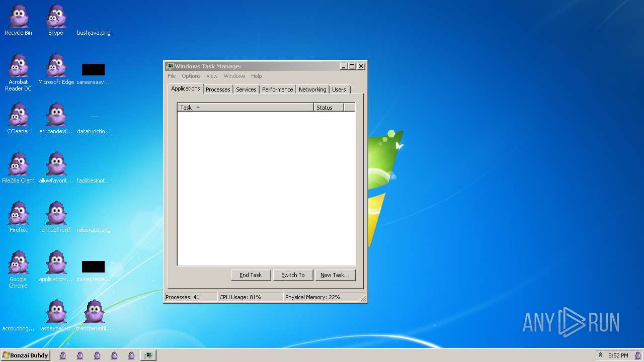The width and height of the screenshot is (644, 362).
Task: Click the Switch To button
Action: [293, 275]
